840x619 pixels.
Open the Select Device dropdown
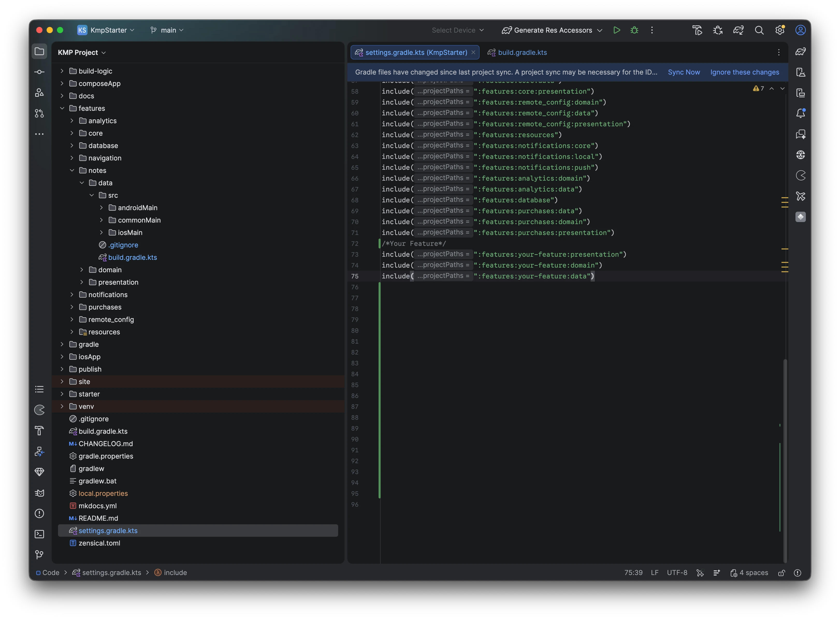(457, 30)
